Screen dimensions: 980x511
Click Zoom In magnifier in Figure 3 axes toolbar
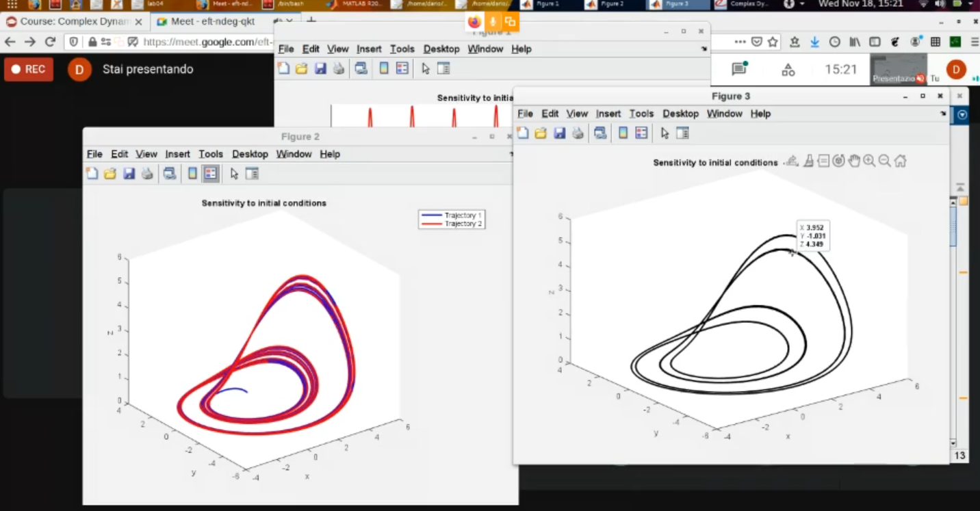(869, 161)
